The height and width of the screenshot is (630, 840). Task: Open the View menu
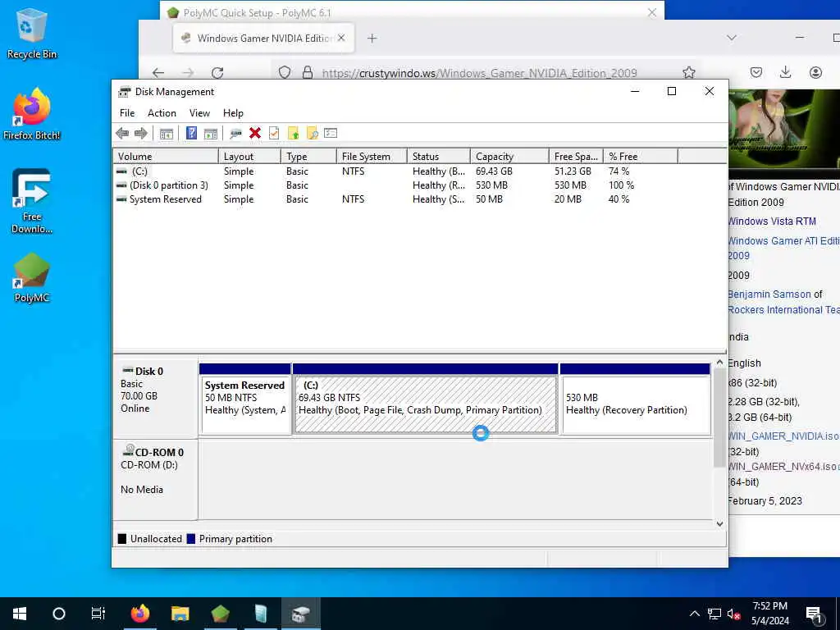(199, 113)
